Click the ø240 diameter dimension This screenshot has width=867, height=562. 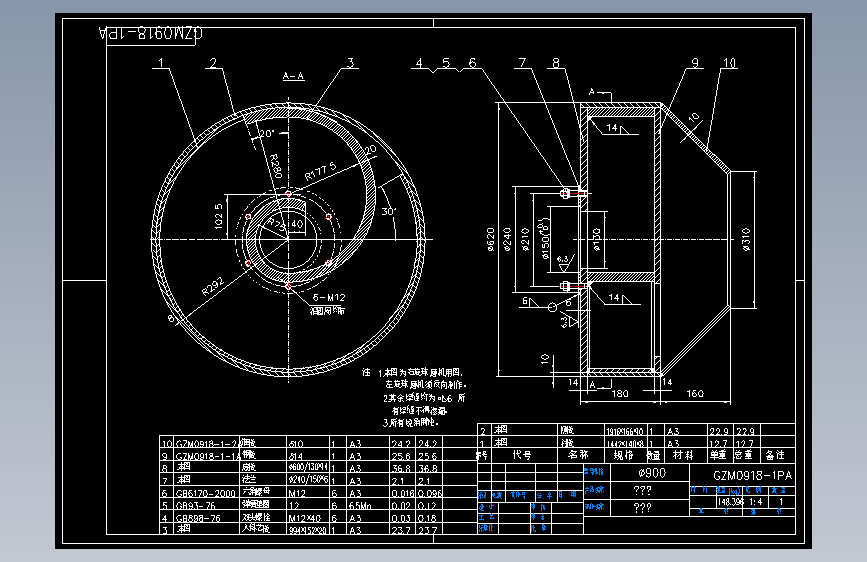click(507, 239)
